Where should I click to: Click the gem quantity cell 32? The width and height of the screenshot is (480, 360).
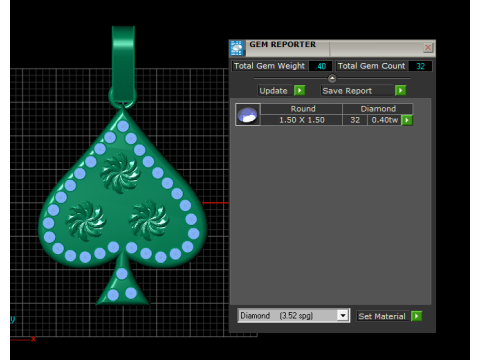pos(355,120)
